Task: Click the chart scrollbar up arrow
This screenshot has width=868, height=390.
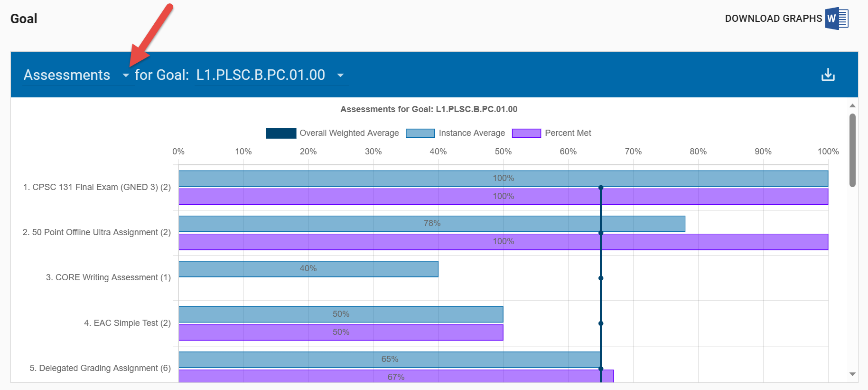Action: click(852, 105)
